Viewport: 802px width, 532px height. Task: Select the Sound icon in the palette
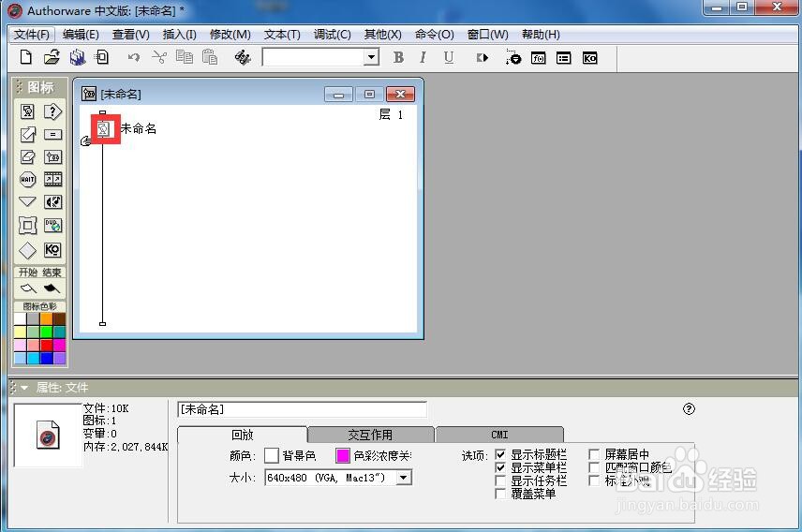[52, 202]
